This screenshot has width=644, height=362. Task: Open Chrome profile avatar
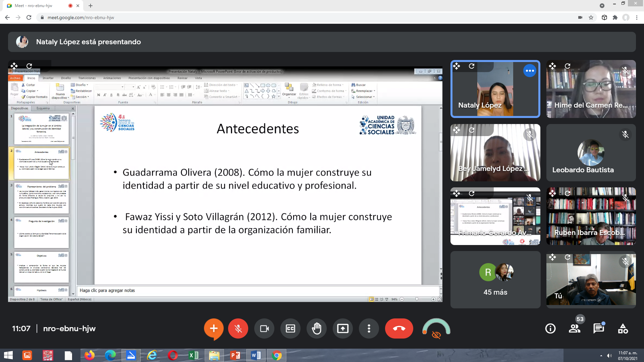click(x=626, y=17)
